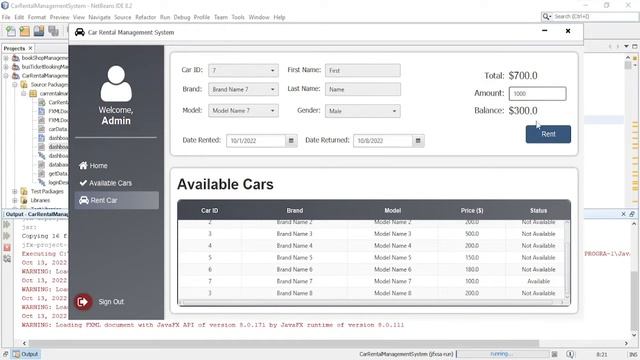
Task: Open Date Rented calendar picker
Action: click(291, 140)
